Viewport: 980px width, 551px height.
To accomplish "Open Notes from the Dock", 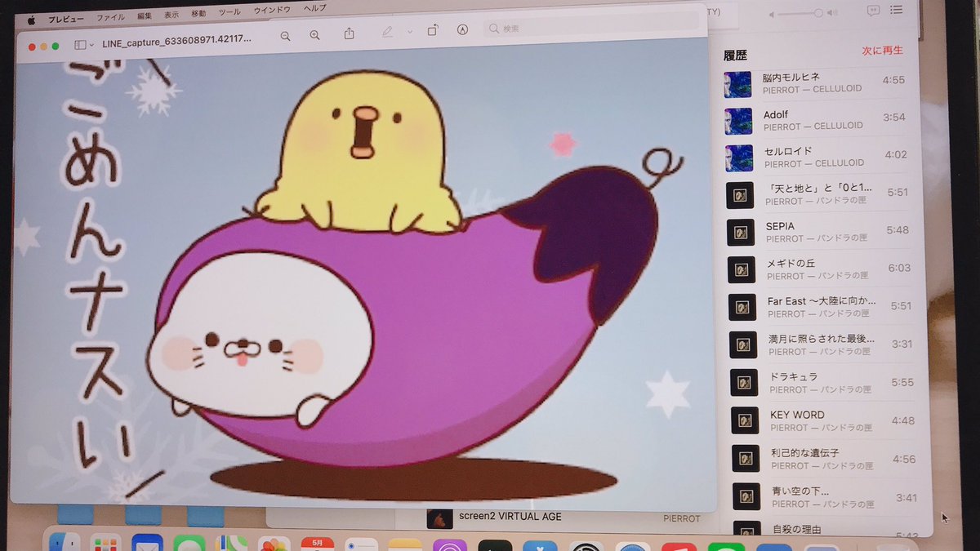I will pos(403,545).
